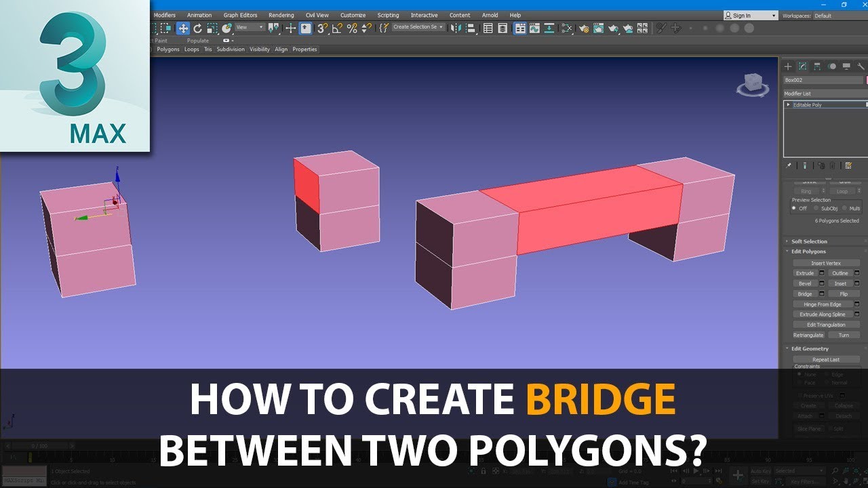Open Outline settings box

(857, 273)
